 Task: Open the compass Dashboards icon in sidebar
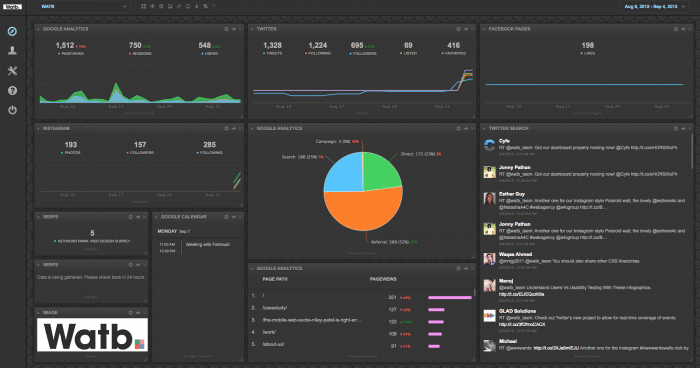point(12,31)
